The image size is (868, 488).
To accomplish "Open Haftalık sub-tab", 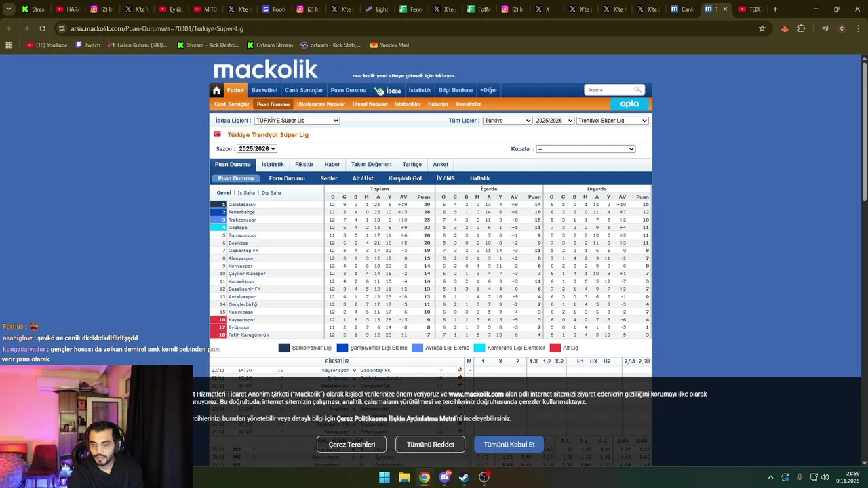I will pos(479,178).
